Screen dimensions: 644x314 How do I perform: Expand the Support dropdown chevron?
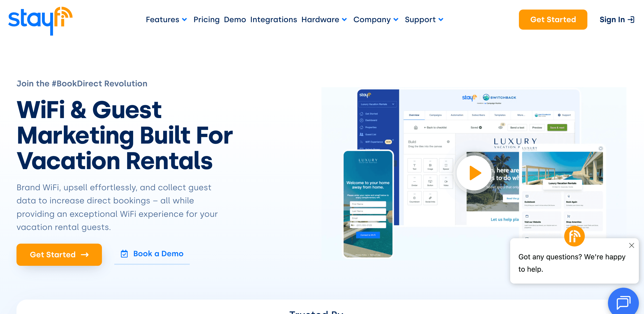[441, 20]
